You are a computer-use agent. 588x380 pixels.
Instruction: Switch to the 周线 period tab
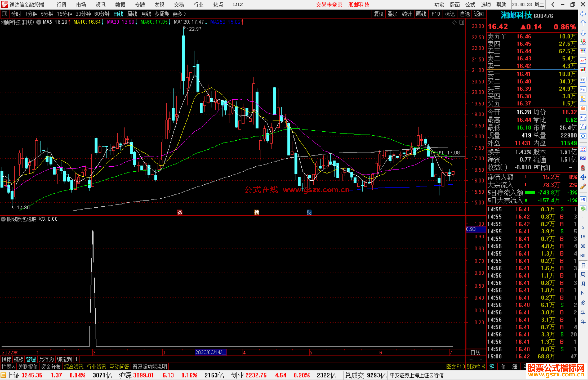pyautogui.click(x=132, y=14)
